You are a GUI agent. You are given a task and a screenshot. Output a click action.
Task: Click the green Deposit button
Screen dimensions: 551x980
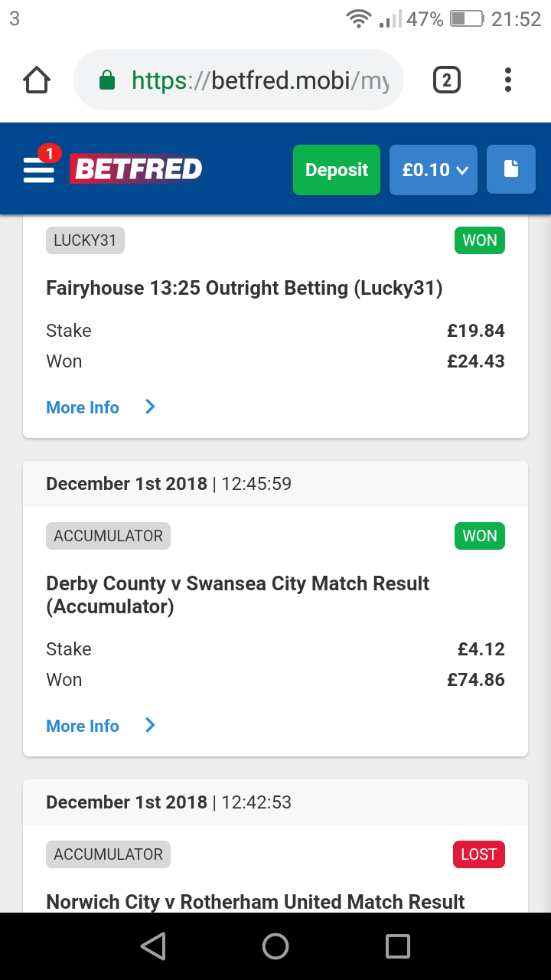[x=337, y=169]
